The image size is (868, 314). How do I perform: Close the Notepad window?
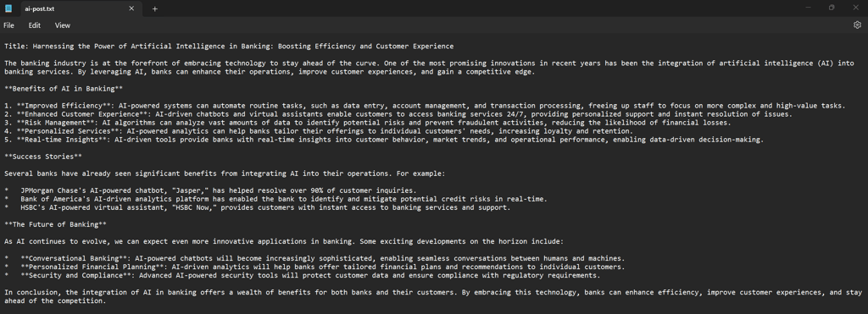[x=855, y=8]
